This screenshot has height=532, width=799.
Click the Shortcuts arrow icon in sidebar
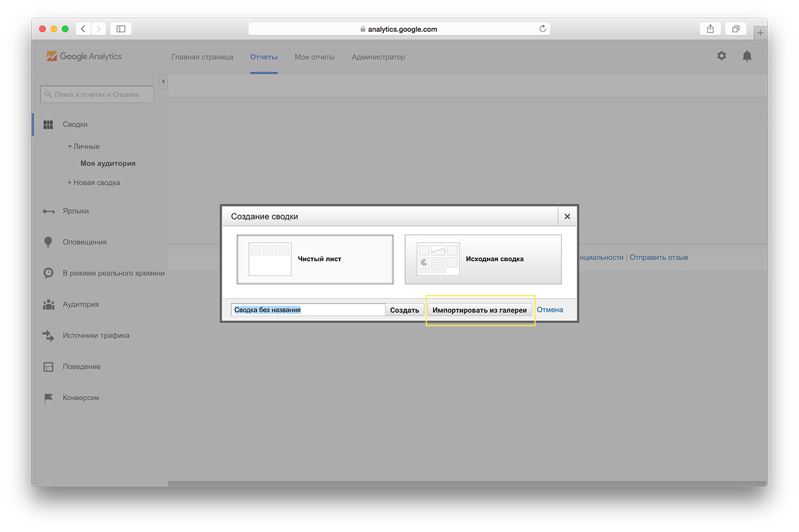coord(48,211)
